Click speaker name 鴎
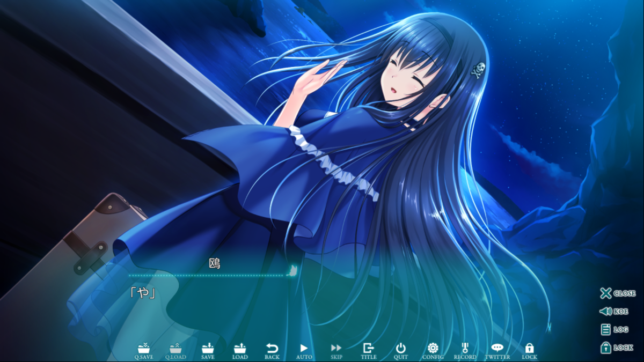Screen dimensions: 644x362 tap(215, 263)
